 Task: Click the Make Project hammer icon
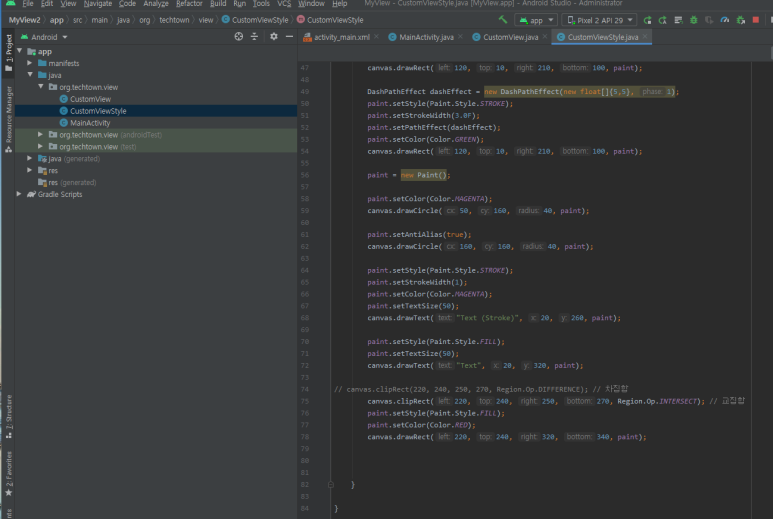tap(502, 20)
